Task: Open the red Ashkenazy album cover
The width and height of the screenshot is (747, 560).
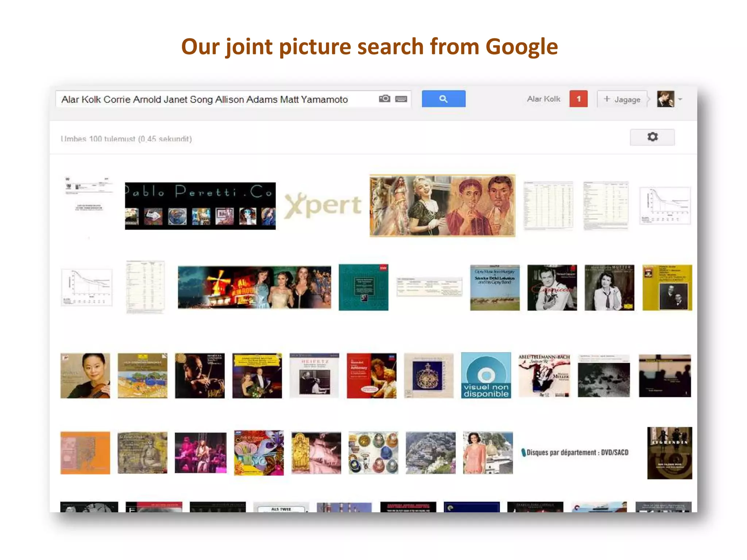Action: [371, 376]
